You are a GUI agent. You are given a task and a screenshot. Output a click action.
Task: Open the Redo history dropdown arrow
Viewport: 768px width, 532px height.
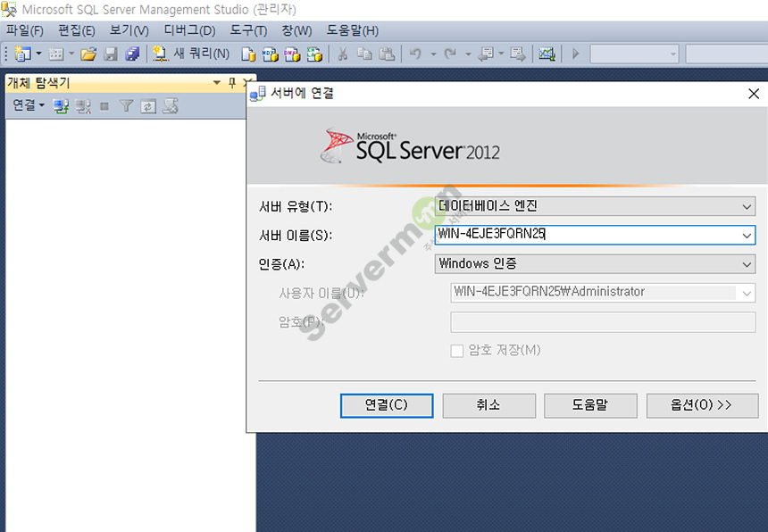coord(468,54)
